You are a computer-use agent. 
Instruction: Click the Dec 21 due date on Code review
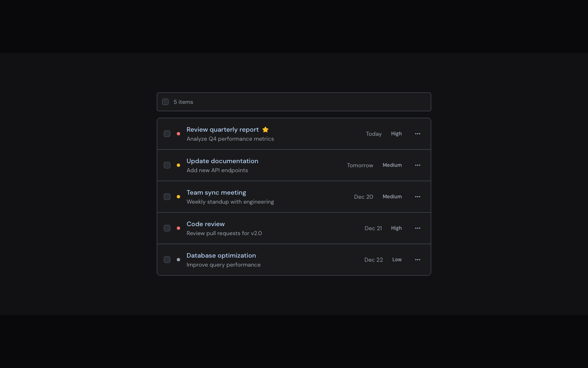[x=373, y=228]
